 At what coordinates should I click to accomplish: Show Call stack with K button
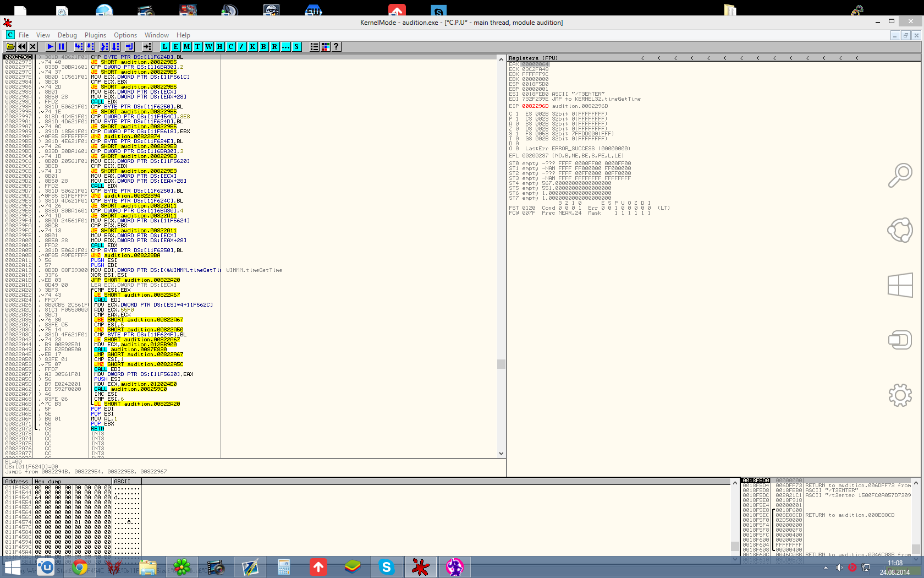tap(252, 47)
